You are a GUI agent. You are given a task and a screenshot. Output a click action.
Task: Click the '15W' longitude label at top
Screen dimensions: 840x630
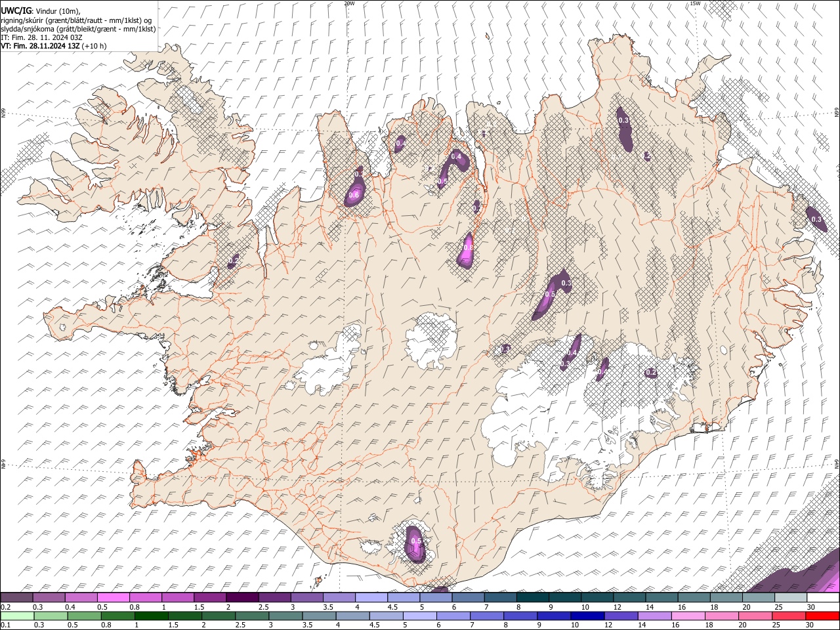coord(695,3)
